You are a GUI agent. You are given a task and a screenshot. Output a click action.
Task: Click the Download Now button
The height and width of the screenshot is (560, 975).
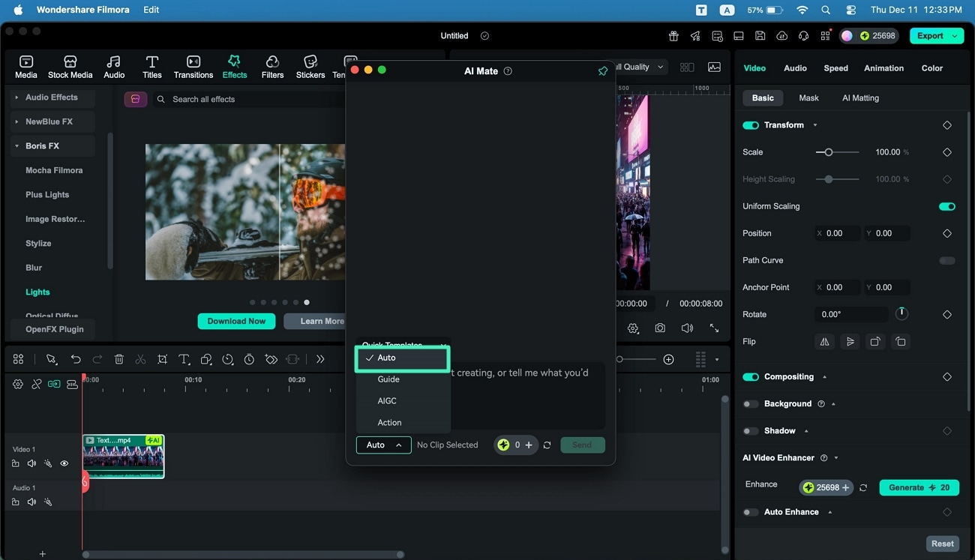[236, 321]
